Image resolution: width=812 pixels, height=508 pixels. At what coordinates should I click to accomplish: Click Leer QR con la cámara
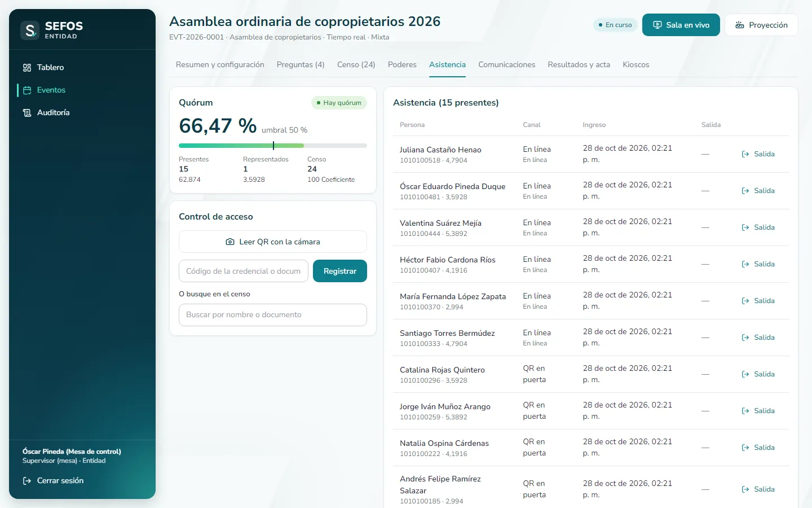pos(273,242)
